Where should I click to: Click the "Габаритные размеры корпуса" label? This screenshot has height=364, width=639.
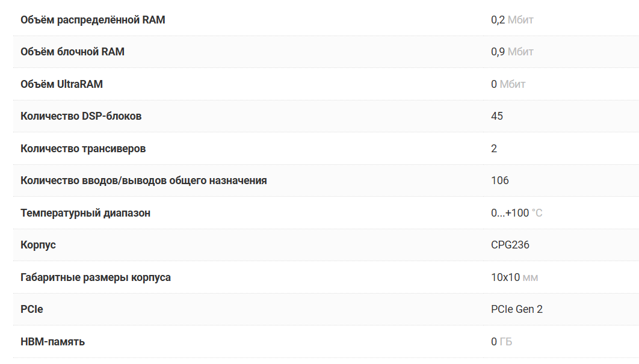coord(96,277)
